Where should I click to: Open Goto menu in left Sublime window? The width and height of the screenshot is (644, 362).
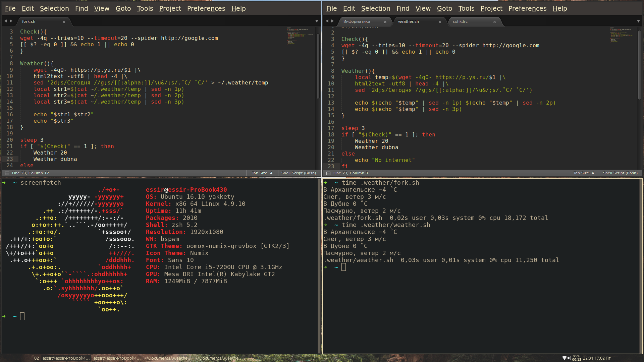tap(123, 8)
